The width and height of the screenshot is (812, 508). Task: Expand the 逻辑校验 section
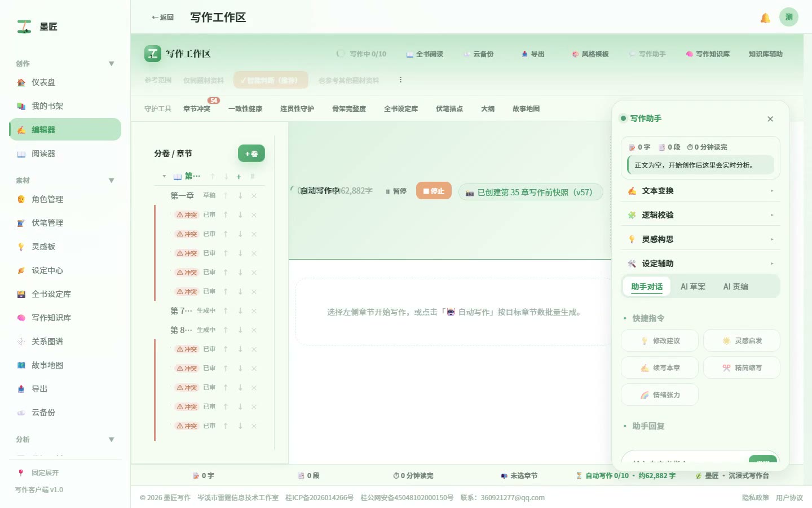pos(700,215)
